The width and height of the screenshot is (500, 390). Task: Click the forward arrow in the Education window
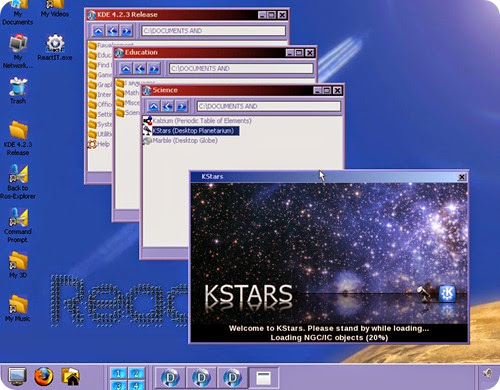154,69
